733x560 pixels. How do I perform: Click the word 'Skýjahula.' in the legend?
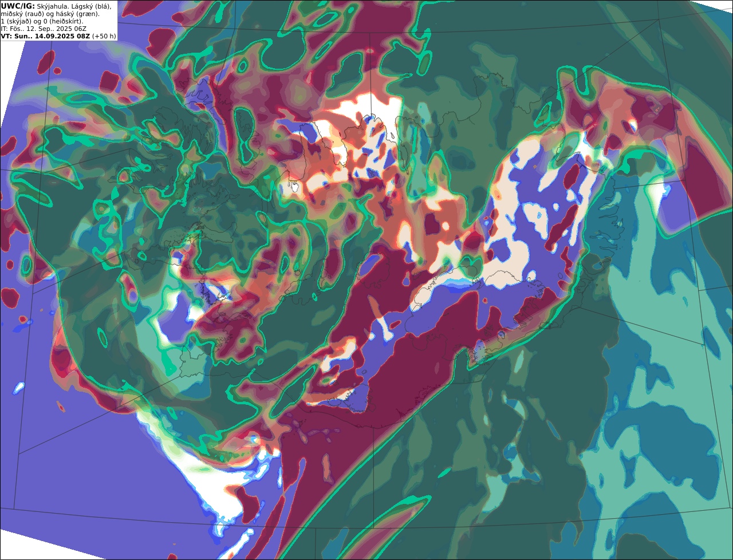(x=52, y=7)
